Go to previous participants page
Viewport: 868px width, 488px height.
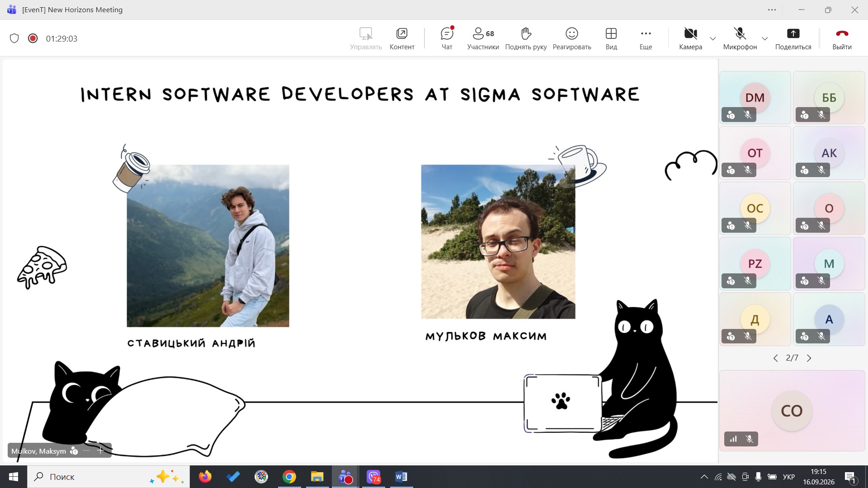(x=776, y=358)
